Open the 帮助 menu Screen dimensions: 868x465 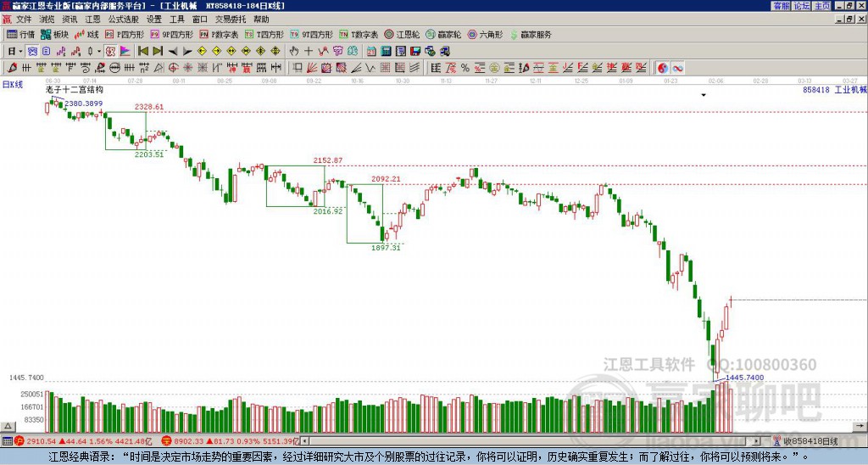click(x=261, y=20)
